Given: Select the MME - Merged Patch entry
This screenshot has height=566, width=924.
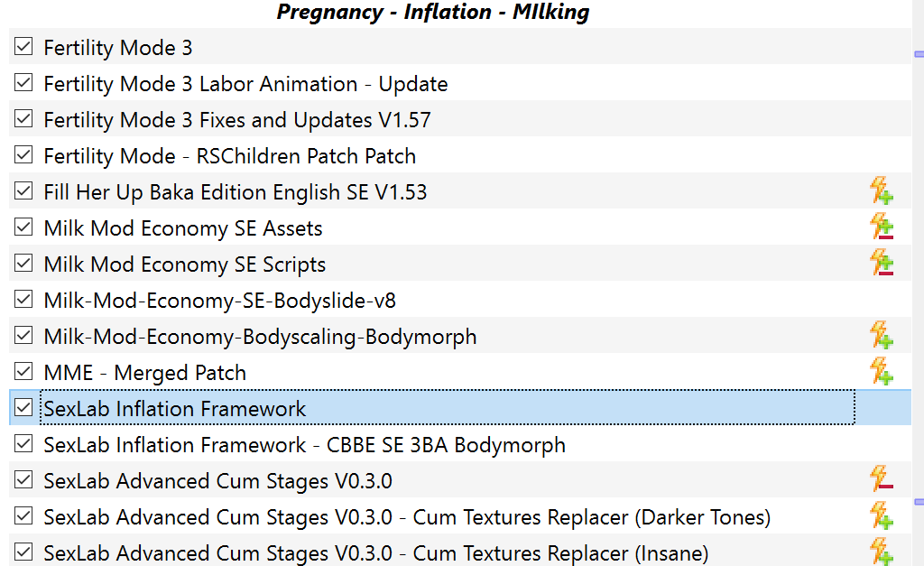Looking at the screenshot, I should (x=144, y=373).
